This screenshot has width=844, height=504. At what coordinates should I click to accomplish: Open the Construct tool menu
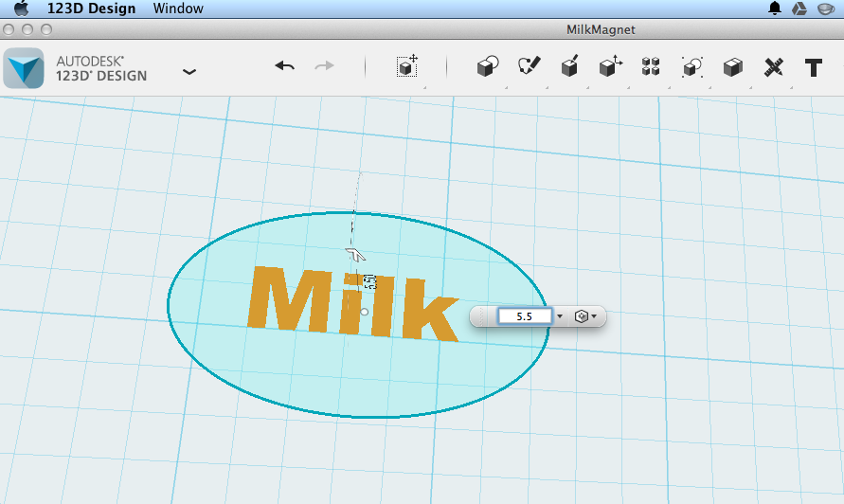pos(569,66)
